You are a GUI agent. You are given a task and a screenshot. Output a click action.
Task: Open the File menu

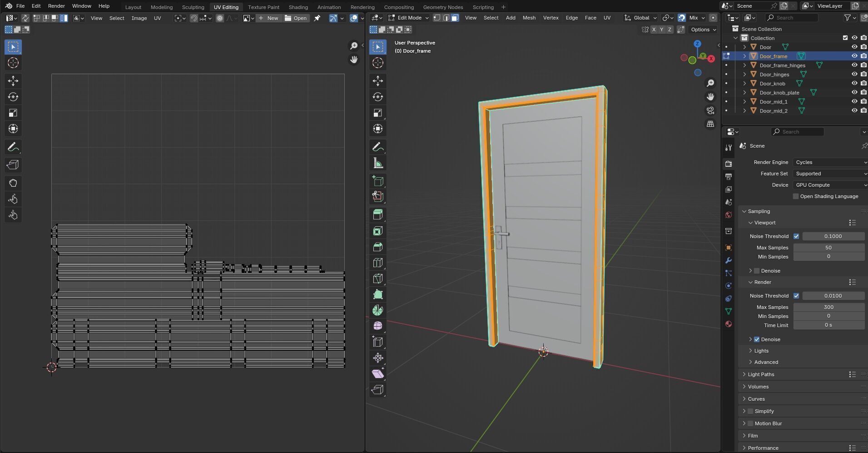[20, 6]
